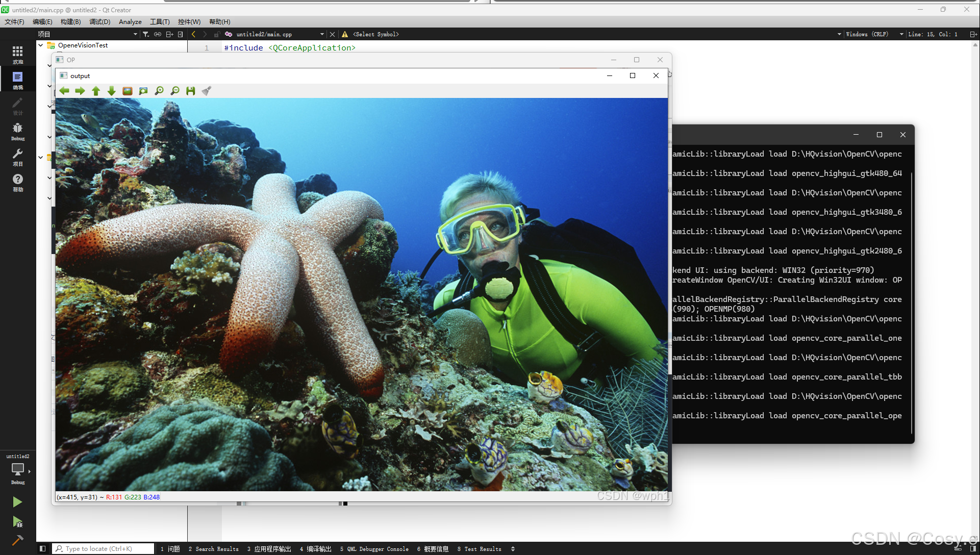Open the untitled2/main.cpp document dropdown
Screen dimensions: 980x555
pyautogui.click(x=322, y=34)
